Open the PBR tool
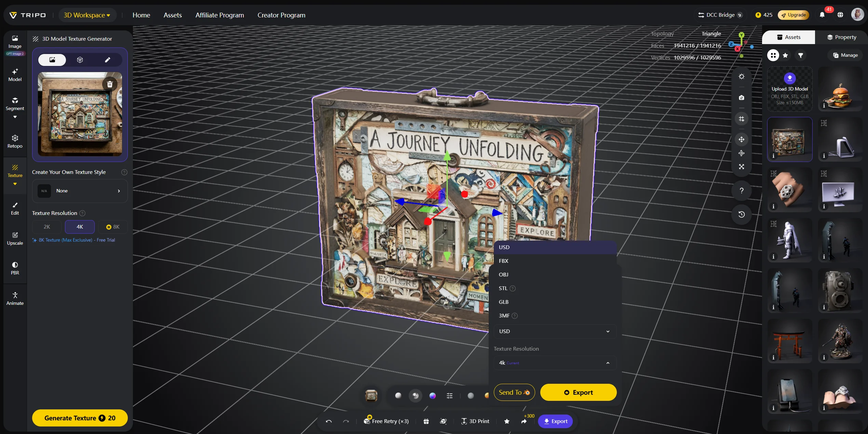868x434 pixels. pos(15,268)
